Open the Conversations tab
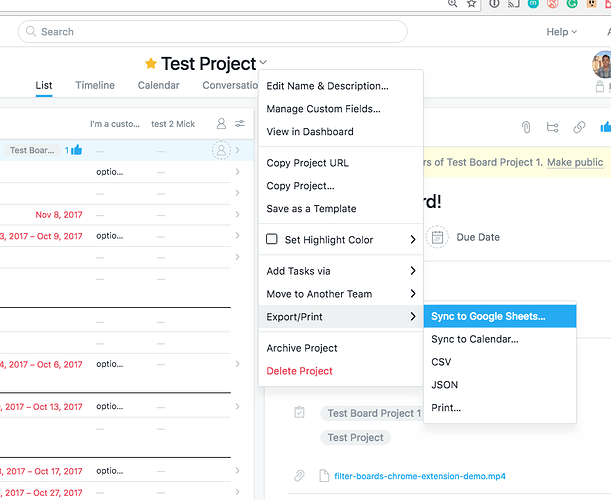 click(230, 85)
